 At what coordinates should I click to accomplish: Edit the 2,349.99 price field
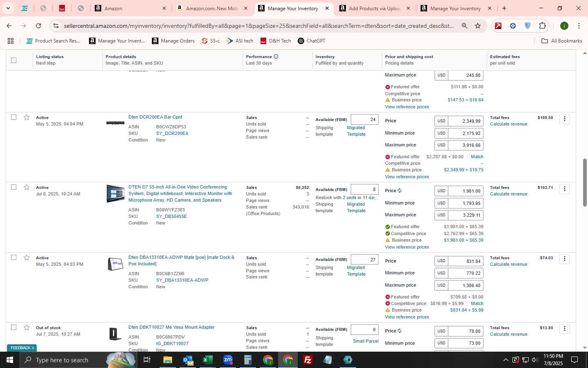(465, 121)
